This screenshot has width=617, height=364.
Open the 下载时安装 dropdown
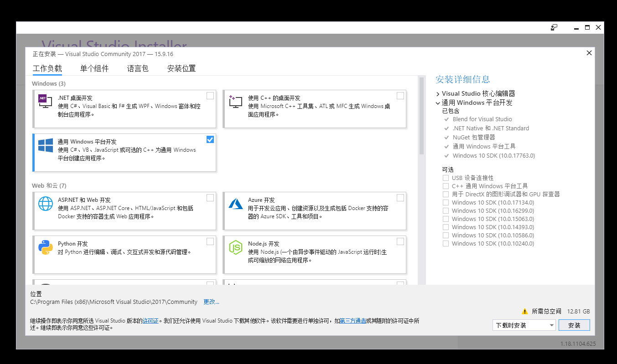(x=524, y=325)
